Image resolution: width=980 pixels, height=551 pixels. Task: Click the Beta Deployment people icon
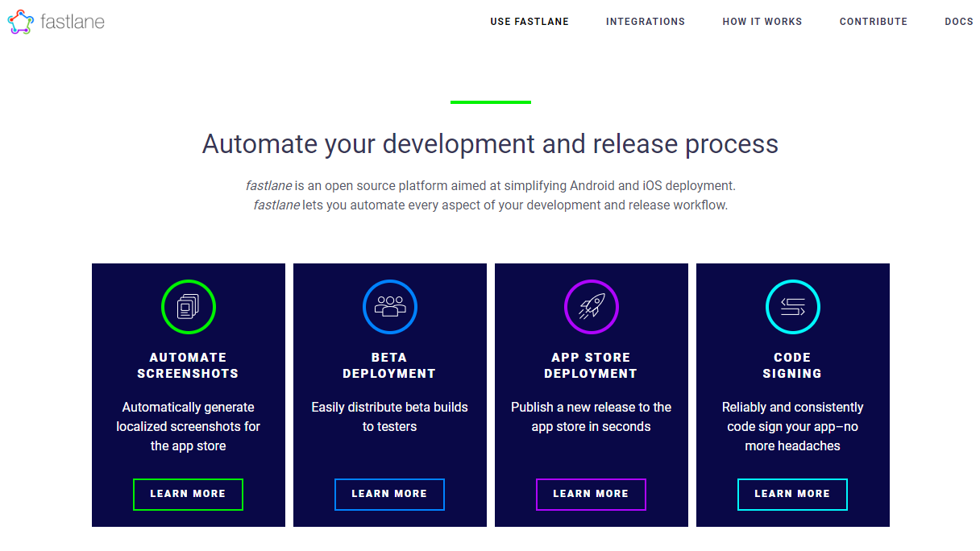pyautogui.click(x=390, y=306)
